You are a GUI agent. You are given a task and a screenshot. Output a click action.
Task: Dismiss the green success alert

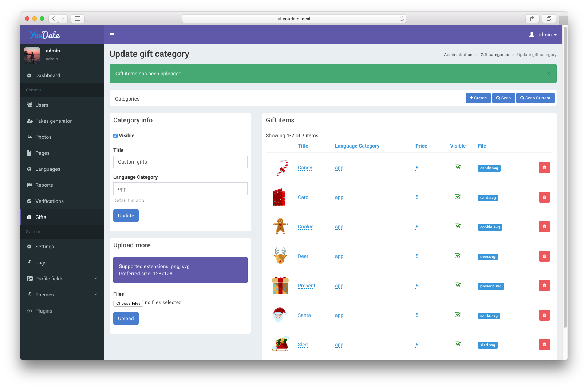tap(548, 74)
